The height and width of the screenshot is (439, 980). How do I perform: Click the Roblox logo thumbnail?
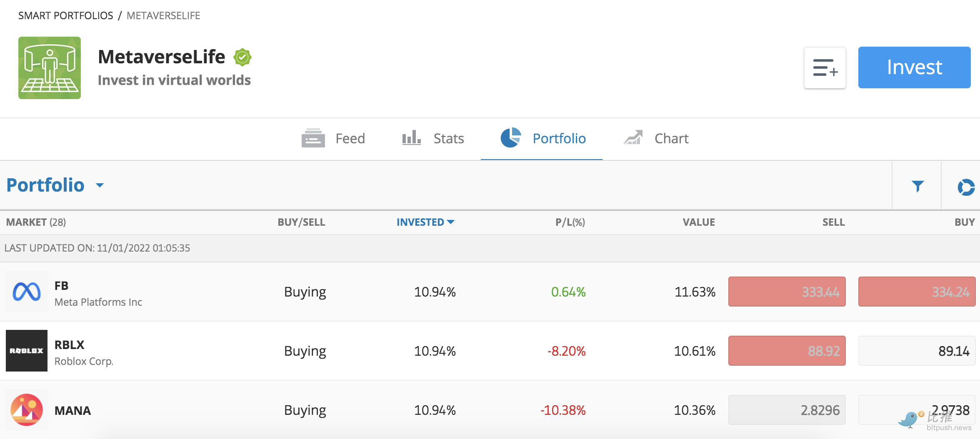coord(27,351)
